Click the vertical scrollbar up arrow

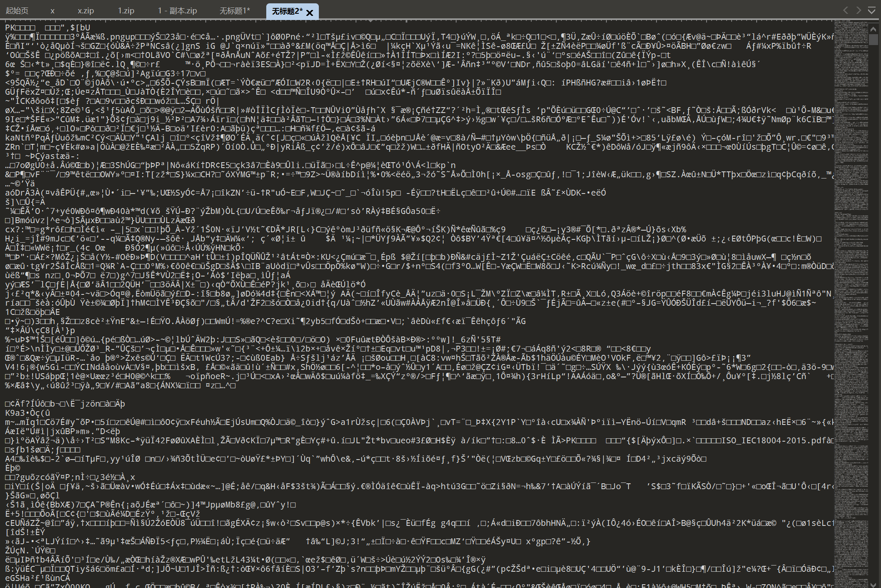coord(873,29)
